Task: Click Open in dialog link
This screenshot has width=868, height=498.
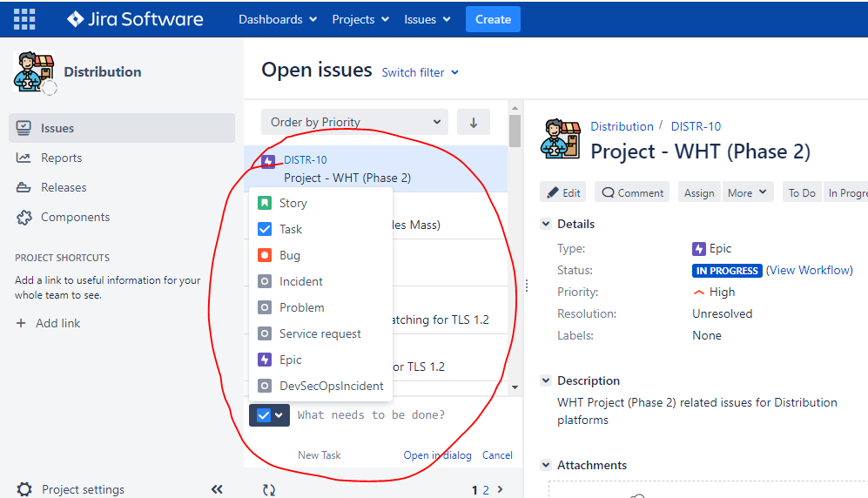Action: [x=437, y=454]
